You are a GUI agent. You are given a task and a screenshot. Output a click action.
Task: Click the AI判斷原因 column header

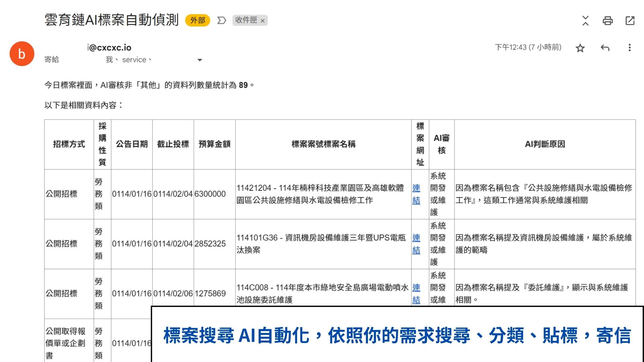click(545, 144)
